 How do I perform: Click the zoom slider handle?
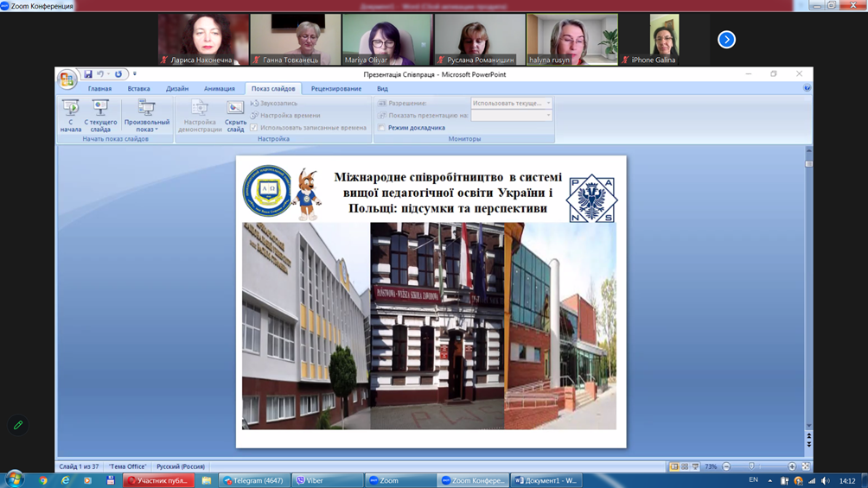point(751,466)
